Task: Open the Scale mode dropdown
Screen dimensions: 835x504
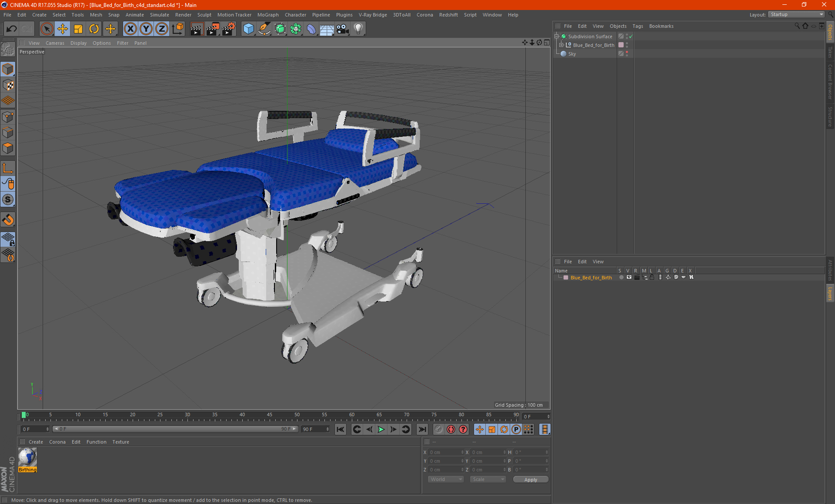Action: 488,479
